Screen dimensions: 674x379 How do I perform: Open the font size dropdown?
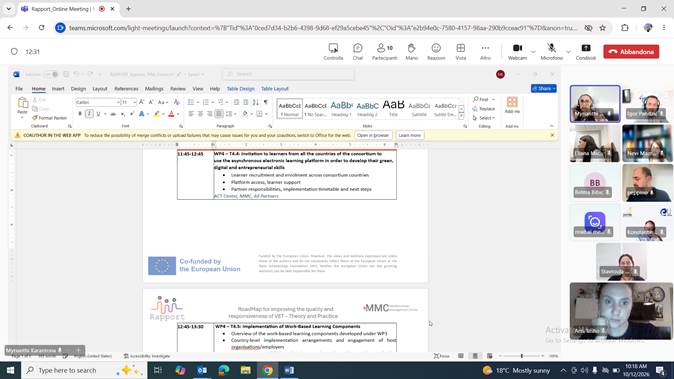coord(134,102)
